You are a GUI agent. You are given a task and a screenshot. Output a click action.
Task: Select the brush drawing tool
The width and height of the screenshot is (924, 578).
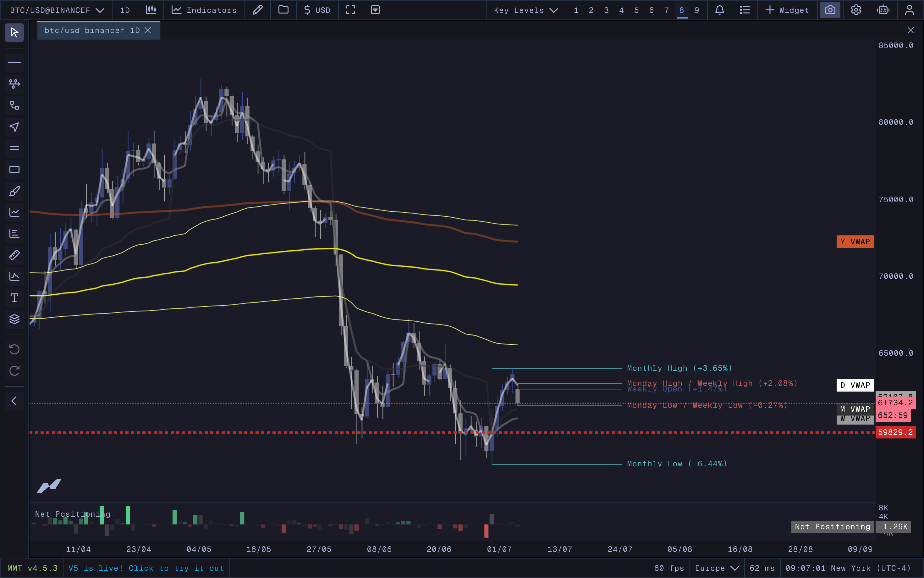[14, 191]
